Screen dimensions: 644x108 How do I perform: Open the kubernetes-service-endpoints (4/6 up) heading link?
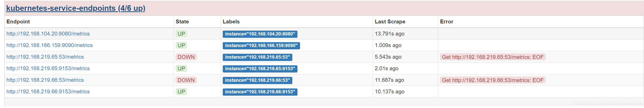76,8
